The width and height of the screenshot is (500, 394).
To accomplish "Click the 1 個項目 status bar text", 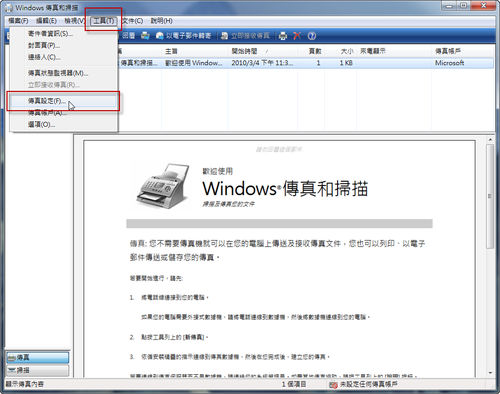I will (x=294, y=384).
